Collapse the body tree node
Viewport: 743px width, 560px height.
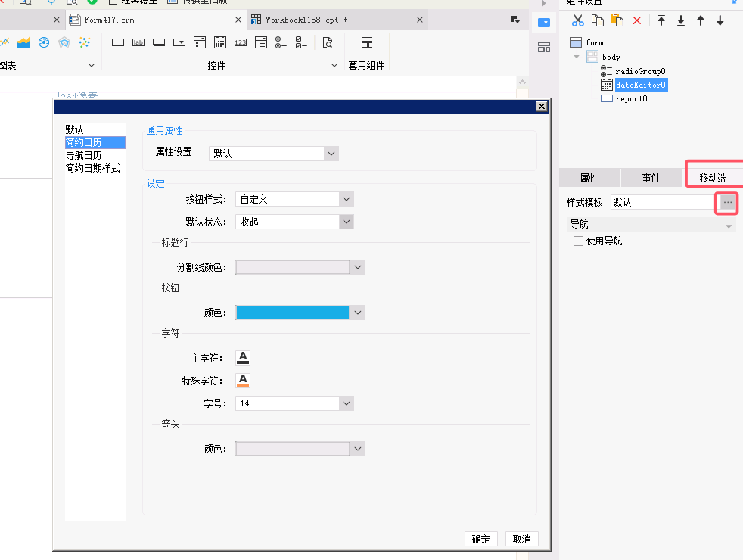[577, 57]
